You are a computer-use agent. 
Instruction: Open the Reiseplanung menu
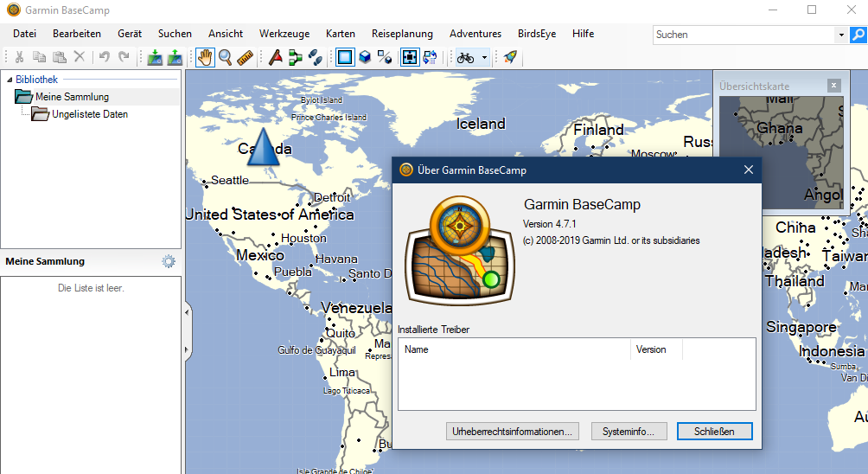tap(403, 34)
